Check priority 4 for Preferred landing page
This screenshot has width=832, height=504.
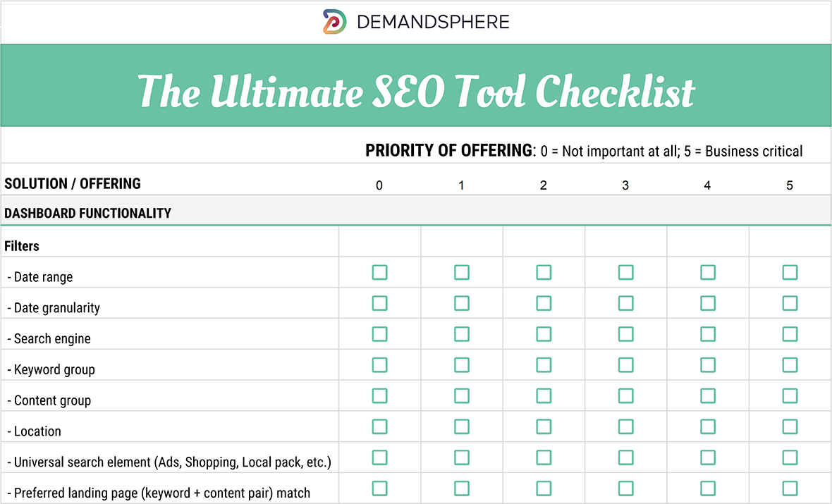tap(708, 488)
